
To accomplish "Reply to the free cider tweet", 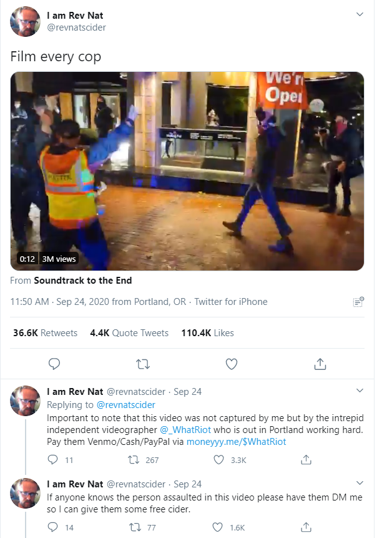I will (52, 527).
